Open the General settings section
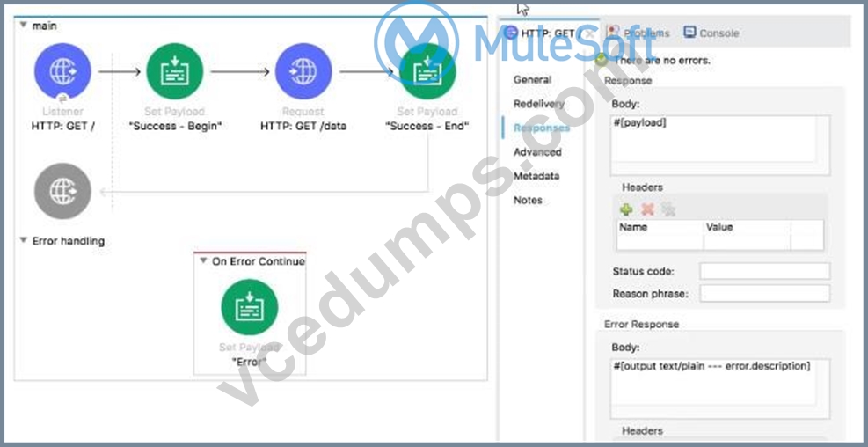 532,80
